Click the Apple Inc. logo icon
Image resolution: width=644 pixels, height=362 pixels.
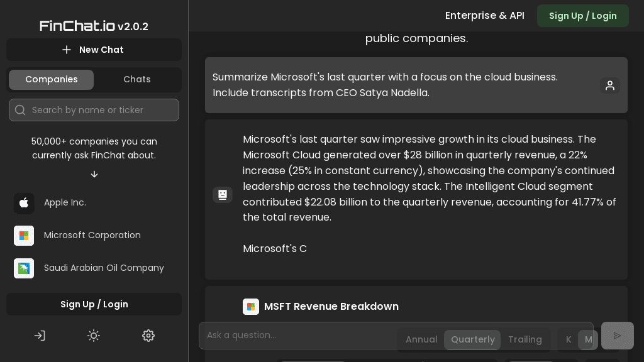pyautogui.click(x=24, y=202)
